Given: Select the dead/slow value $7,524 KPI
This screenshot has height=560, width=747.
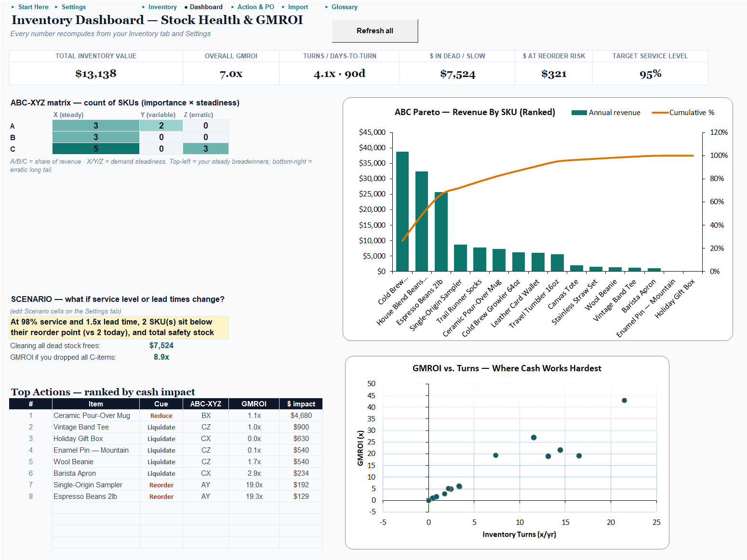Looking at the screenshot, I should tap(458, 74).
